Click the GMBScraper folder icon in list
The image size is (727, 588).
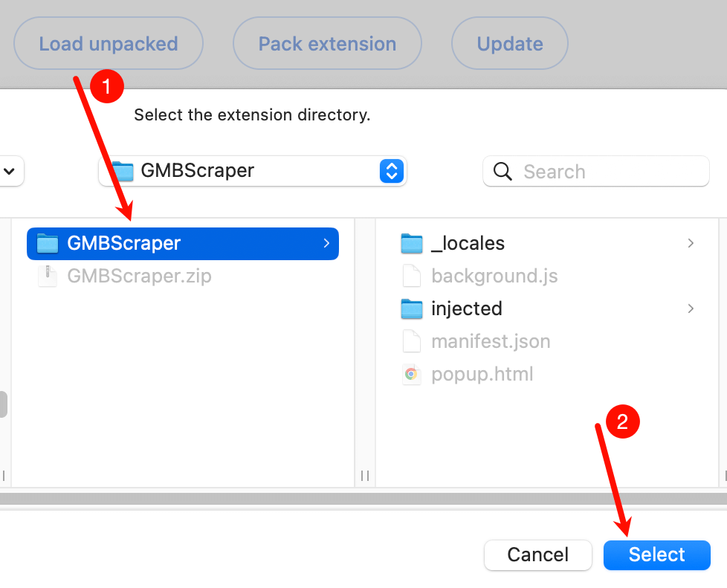[48, 243]
